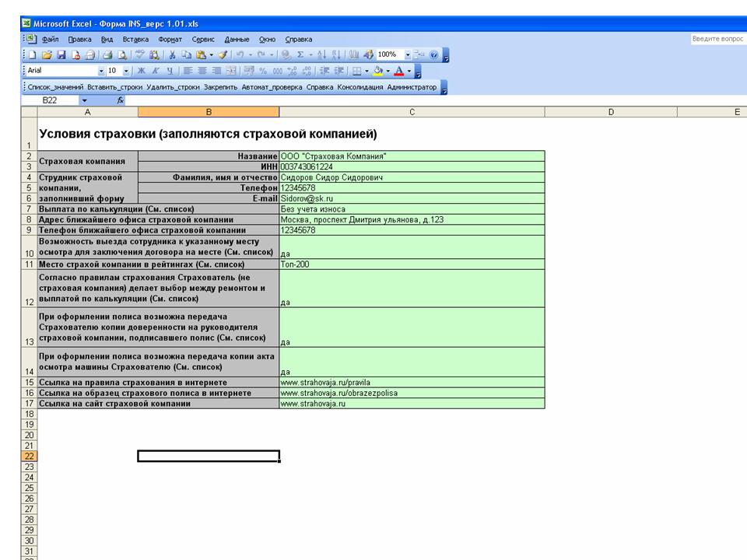Screen dimensions: 747x560
Task: Open the Chart Wizard icon
Action: click(x=352, y=54)
